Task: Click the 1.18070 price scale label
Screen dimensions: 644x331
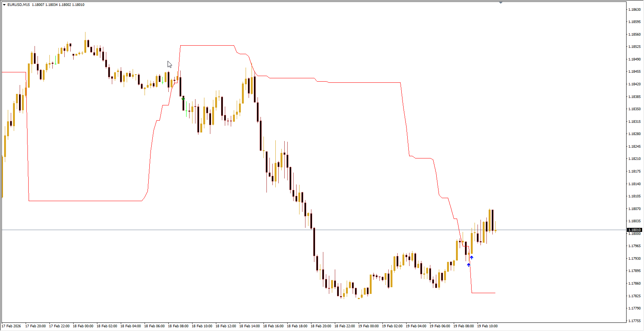Action: [x=634, y=209]
